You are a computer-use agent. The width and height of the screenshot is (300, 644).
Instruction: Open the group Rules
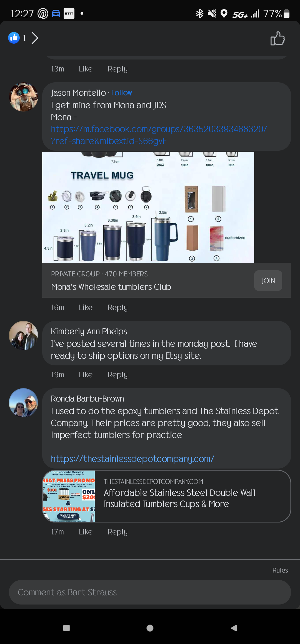[280, 570]
